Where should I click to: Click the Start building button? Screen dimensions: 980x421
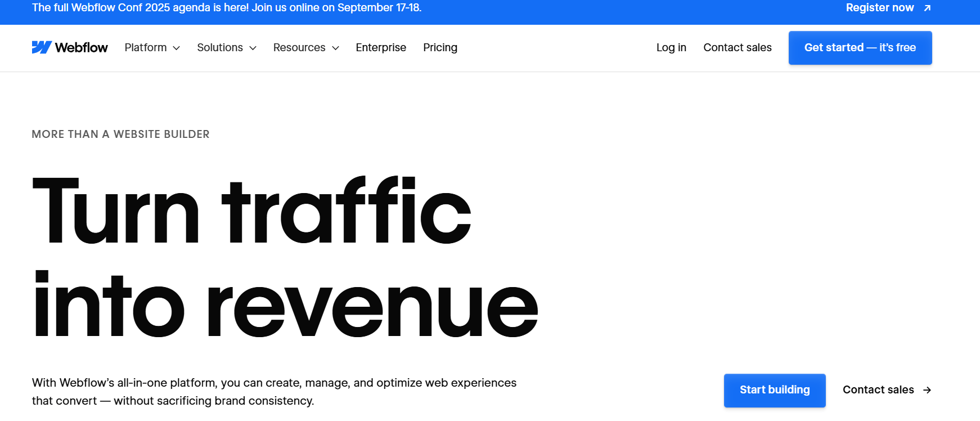[x=775, y=390]
